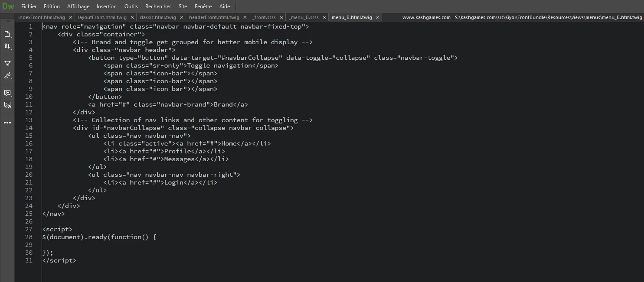
Task: Open the Outils menu
Action: click(x=131, y=6)
